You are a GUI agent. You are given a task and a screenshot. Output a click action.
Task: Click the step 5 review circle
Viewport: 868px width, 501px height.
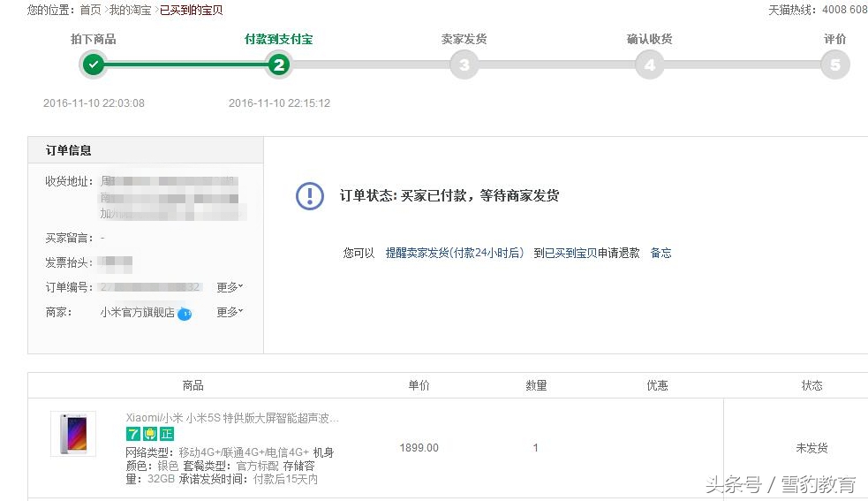834,65
